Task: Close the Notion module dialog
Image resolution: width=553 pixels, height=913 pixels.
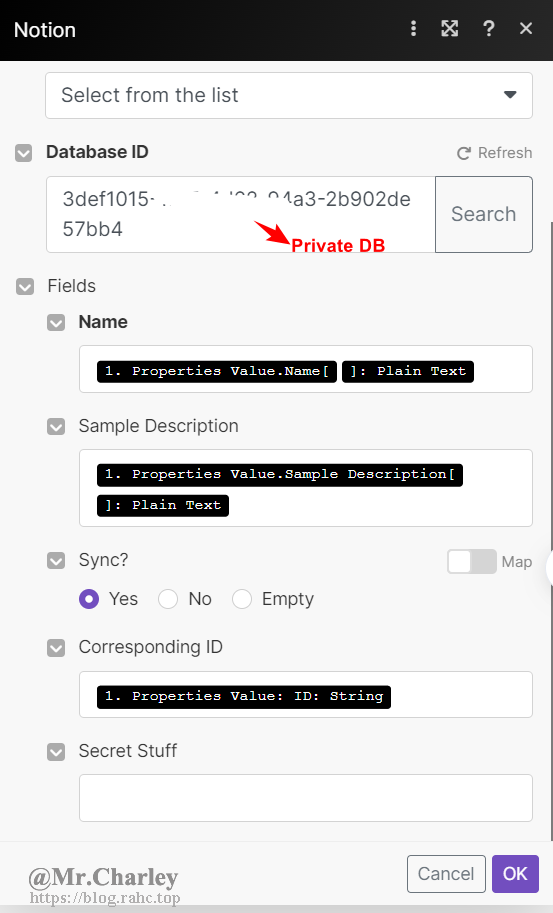Action: tap(526, 29)
